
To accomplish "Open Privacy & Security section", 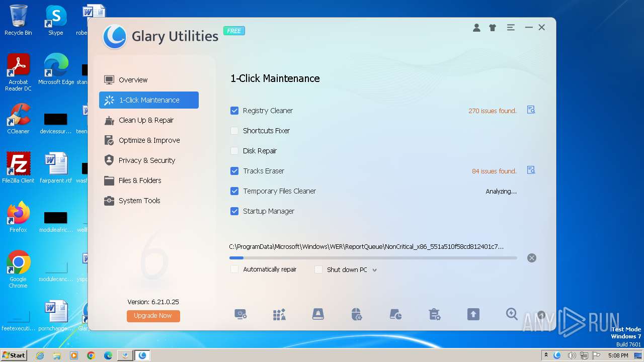I will pyautogui.click(x=149, y=160).
